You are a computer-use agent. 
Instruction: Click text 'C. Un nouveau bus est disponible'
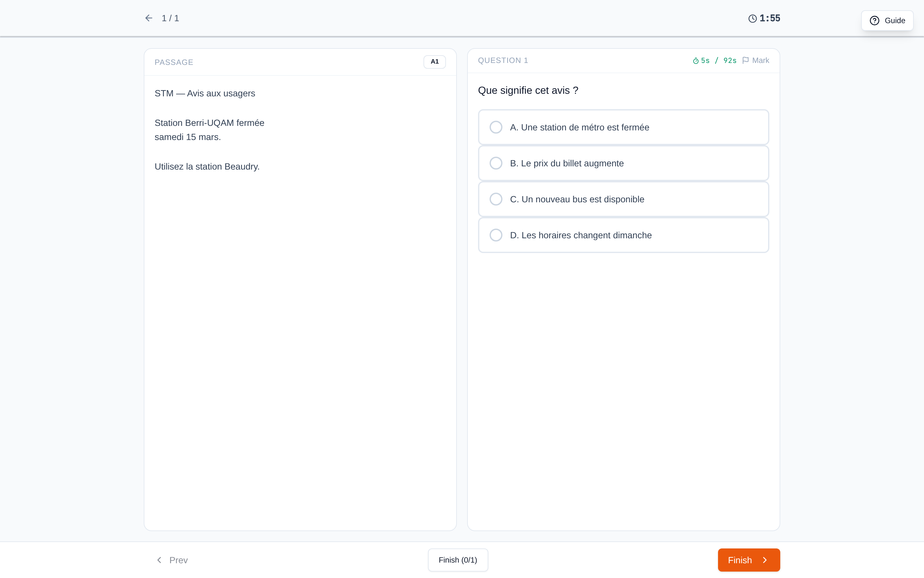(x=577, y=199)
